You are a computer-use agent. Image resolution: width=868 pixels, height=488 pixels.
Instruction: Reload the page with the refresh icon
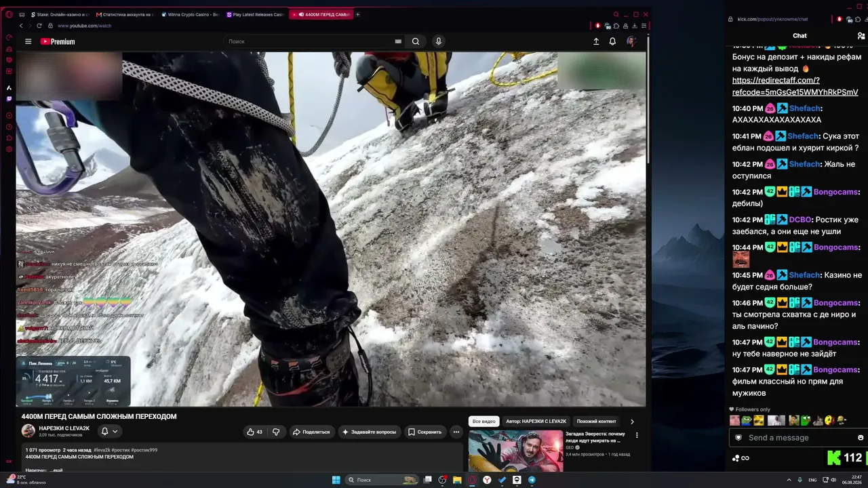tap(39, 26)
